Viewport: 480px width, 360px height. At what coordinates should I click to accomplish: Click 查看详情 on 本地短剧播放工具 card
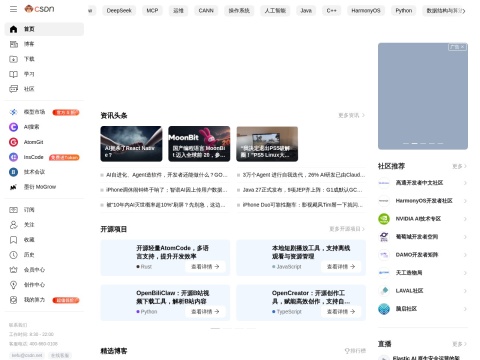point(341,267)
